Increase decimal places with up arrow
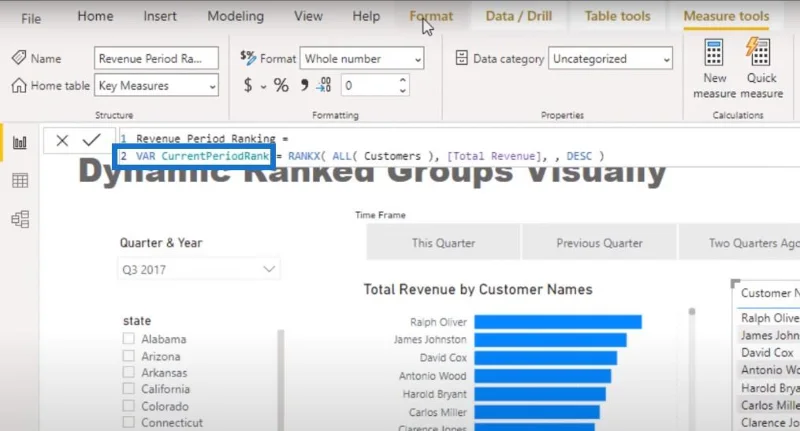800x431 pixels. click(403, 81)
